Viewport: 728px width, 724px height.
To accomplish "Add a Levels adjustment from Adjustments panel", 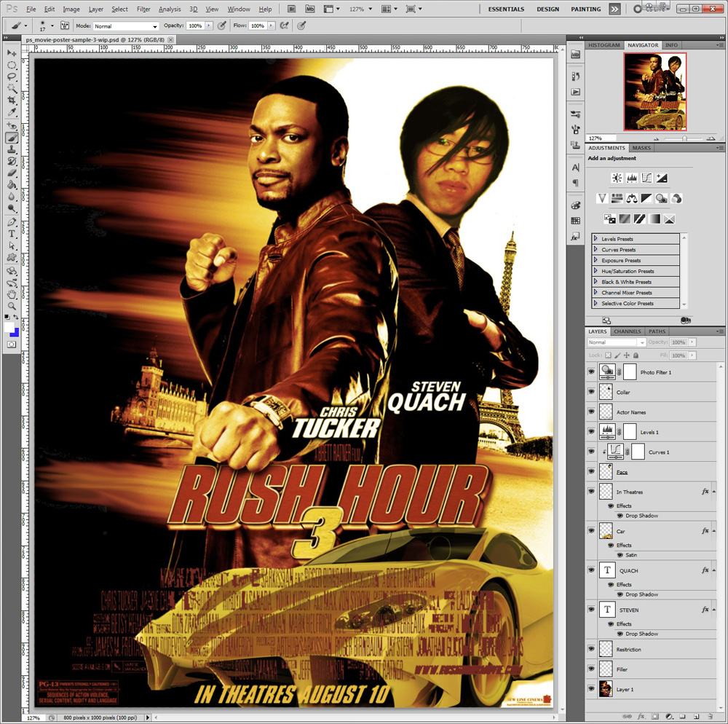I will [x=632, y=178].
